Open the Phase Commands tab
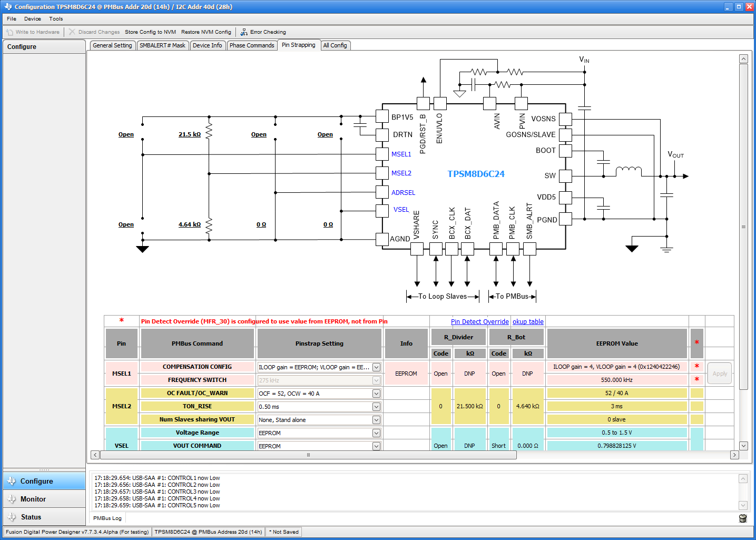The width and height of the screenshot is (756, 540). [252, 45]
